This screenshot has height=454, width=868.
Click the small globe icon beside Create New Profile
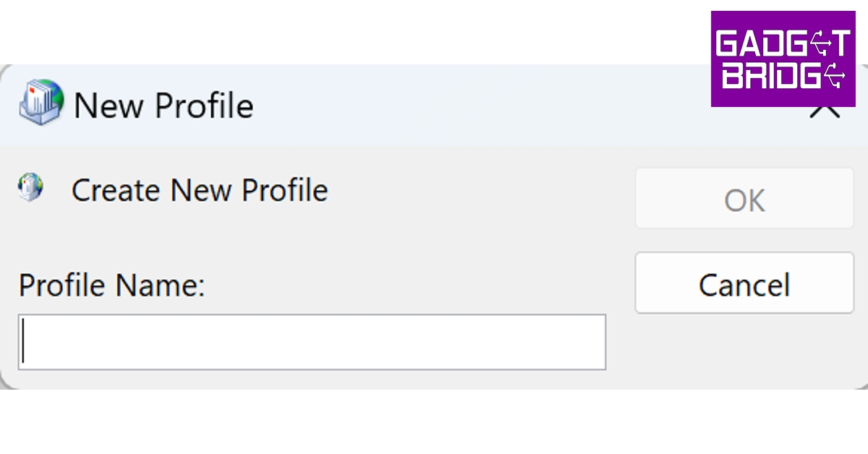[x=30, y=187]
